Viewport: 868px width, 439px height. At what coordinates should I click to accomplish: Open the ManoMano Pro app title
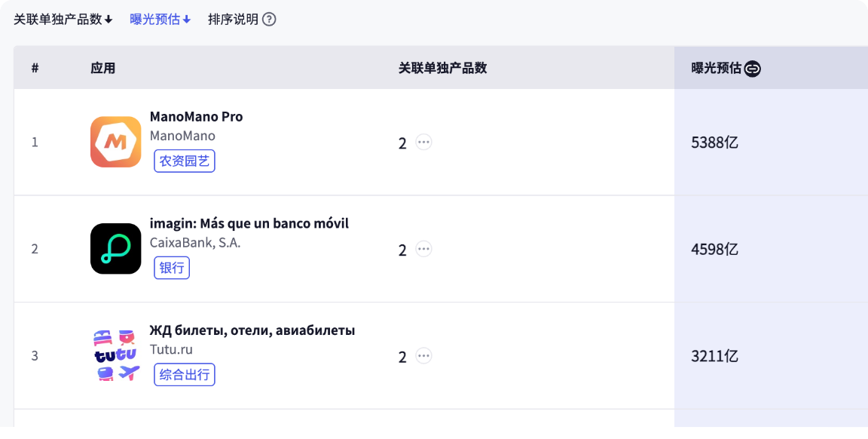196,117
